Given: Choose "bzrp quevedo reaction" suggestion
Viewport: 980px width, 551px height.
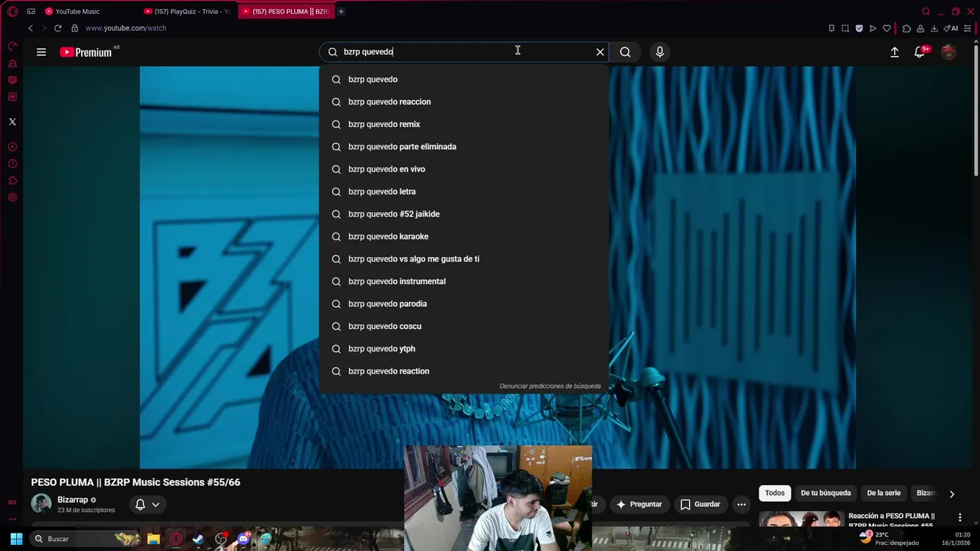Looking at the screenshot, I should click(464, 371).
